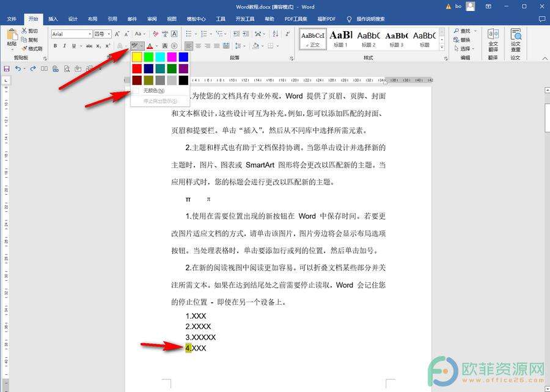Click the user account avatar icon

click(471, 6)
